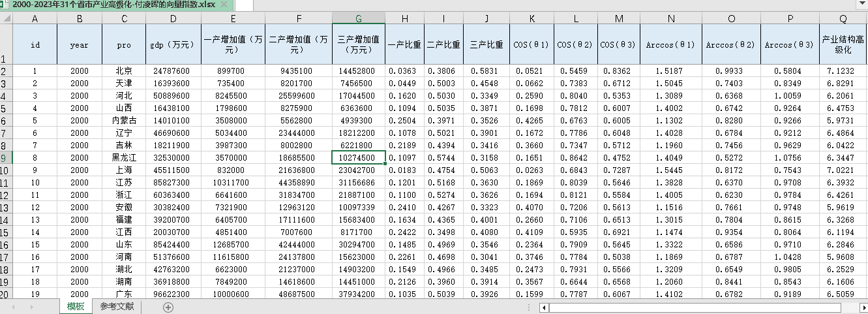868x314 pixels.
Task: Select value 1.5187 in 北京 row
Action: (x=671, y=71)
